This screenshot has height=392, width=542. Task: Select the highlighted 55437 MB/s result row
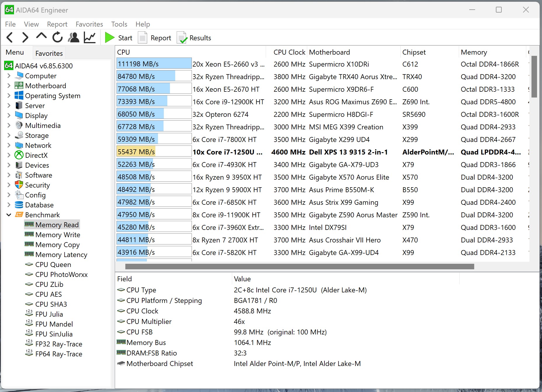coord(322,152)
